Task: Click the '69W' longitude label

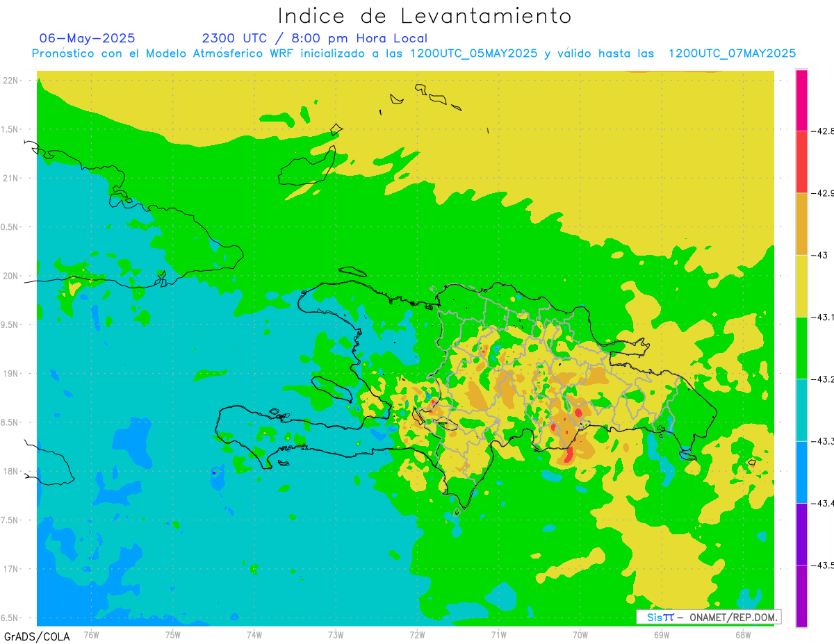Action: (x=662, y=635)
